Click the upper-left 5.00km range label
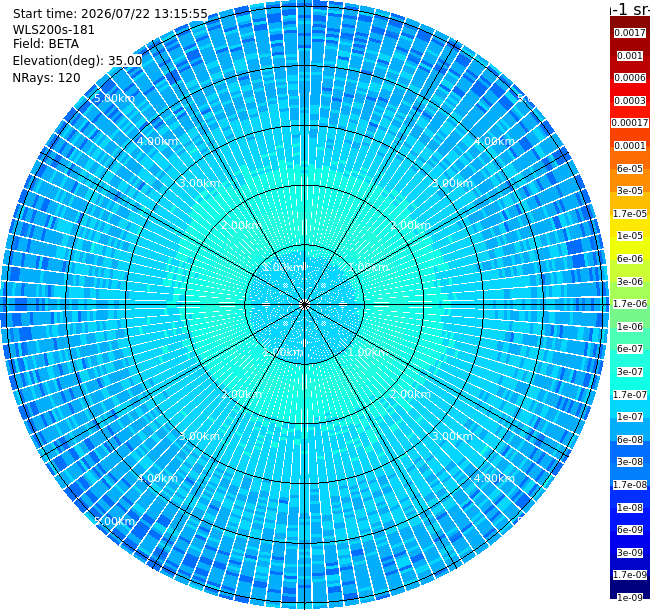This screenshot has height=610, width=650. pos(114,99)
